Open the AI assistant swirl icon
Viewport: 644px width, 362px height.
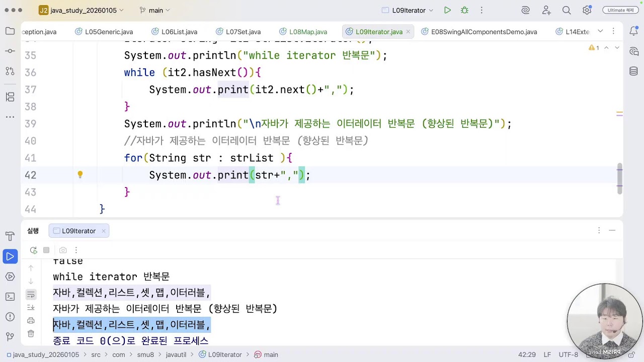coord(526,10)
